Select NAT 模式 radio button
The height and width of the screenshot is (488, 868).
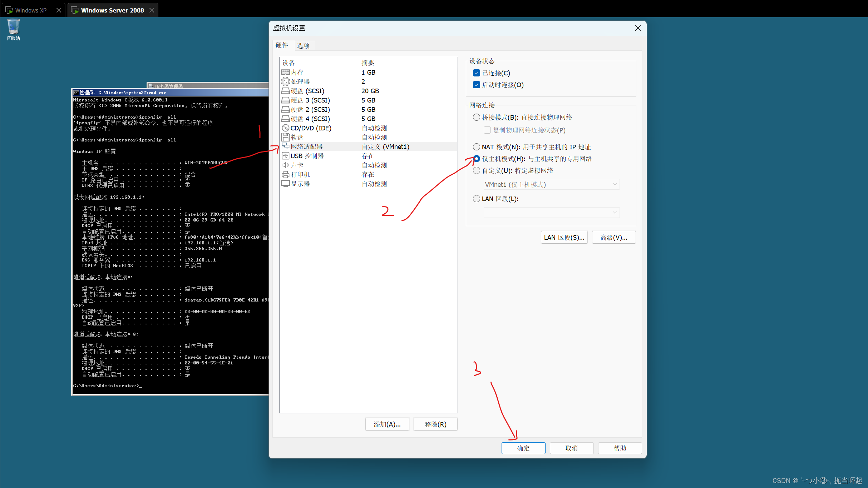476,147
